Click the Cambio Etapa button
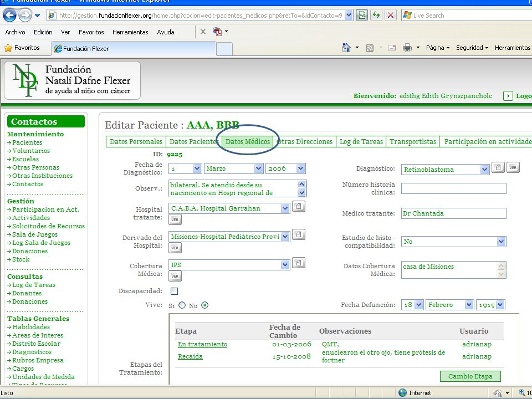 470,376
